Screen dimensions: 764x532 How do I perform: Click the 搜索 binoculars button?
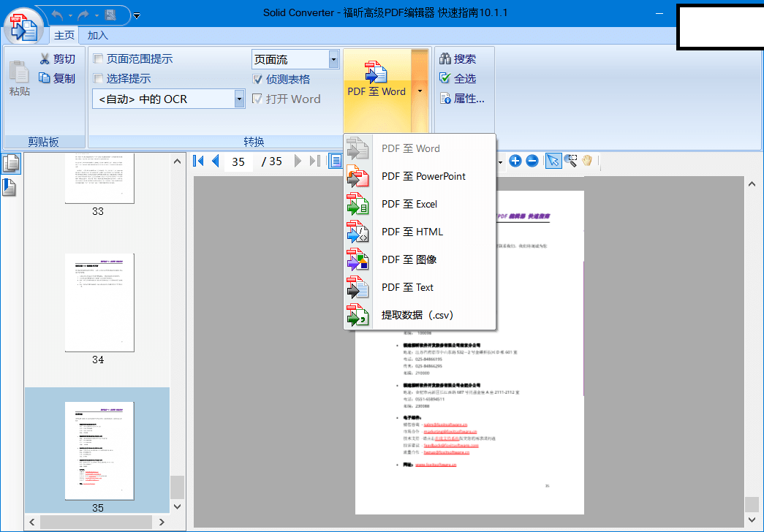[458, 59]
